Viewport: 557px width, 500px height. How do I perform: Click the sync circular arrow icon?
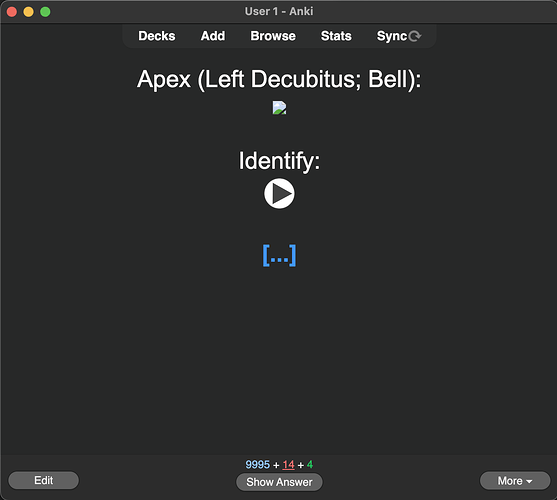click(x=415, y=36)
